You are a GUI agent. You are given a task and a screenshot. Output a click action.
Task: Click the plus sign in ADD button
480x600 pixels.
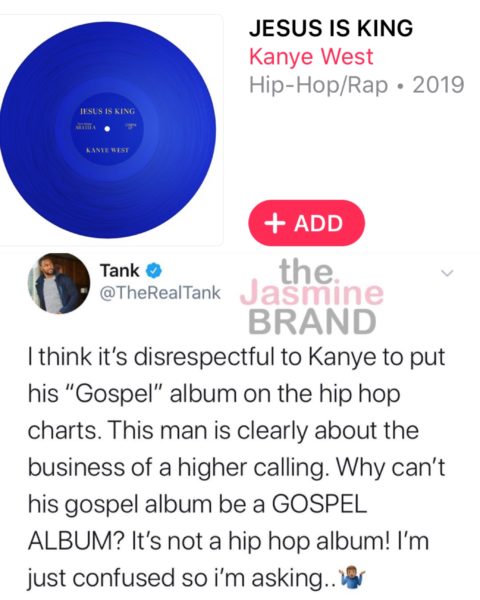point(274,223)
